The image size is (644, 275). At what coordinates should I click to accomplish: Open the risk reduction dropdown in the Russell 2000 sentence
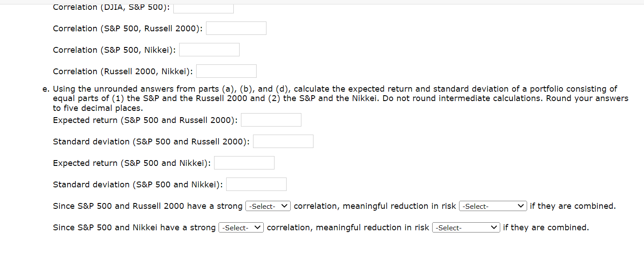point(493,206)
